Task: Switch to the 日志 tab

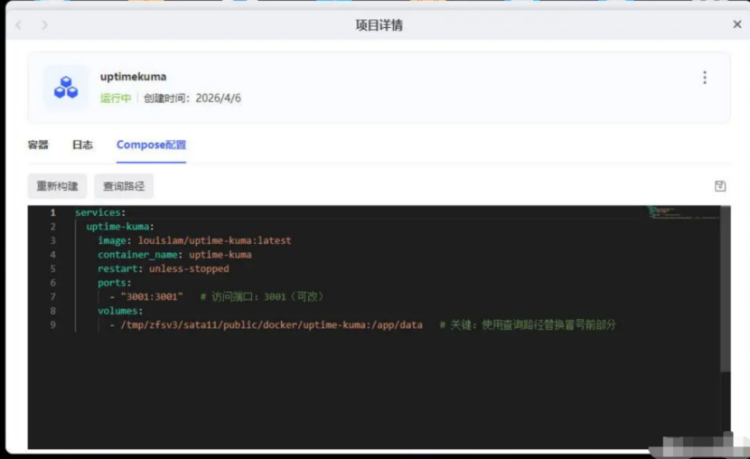Action: tap(82, 144)
